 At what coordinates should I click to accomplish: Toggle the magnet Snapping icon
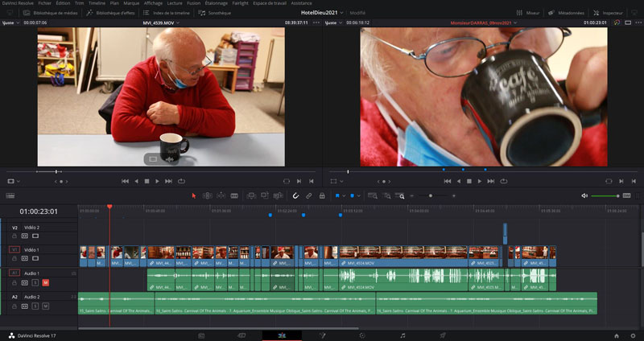click(295, 195)
